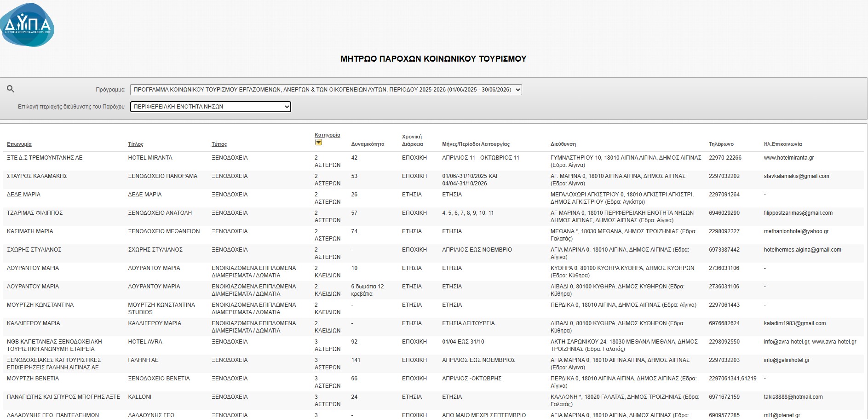Click filippostzarimas@gmail.com email text
Viewport: 868px width, 419px height.
[798, 213]
